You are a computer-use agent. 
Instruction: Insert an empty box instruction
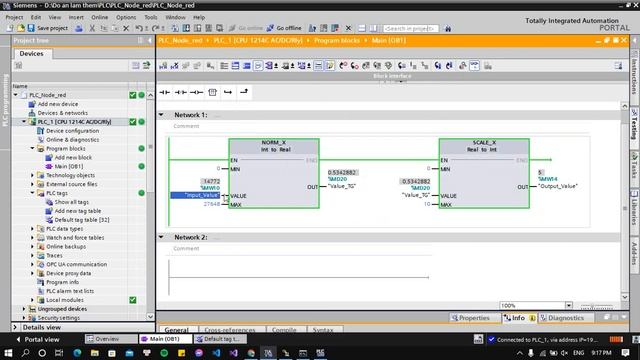pos(212,93)
